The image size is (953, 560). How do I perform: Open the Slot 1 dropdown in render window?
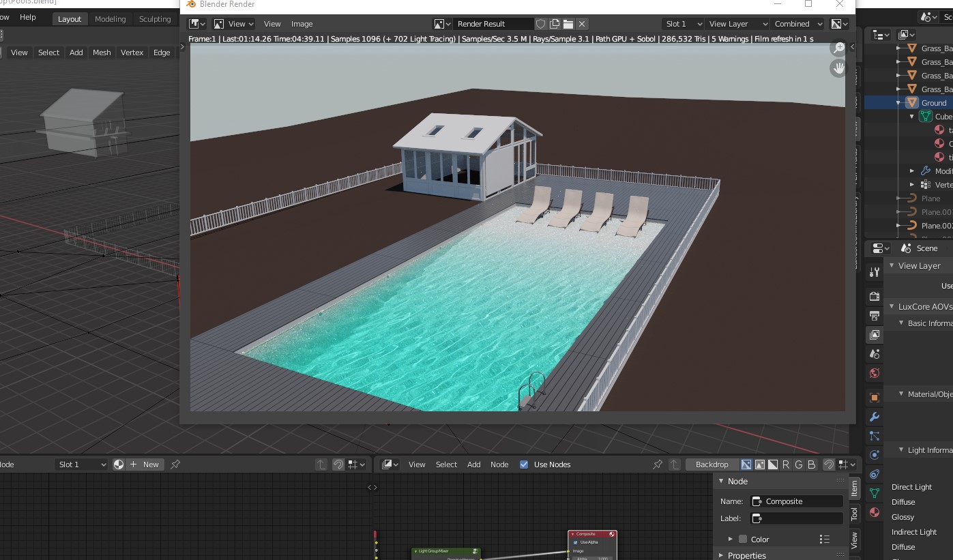(x=682, y=24)
